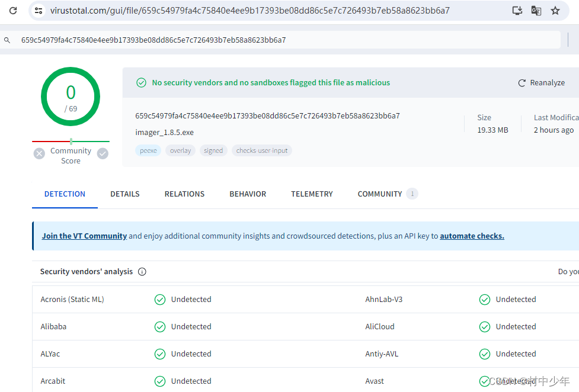The height and width of the screenshot is (392, 579).
Task: Vote harmless with the check community icon
Action: pyautogui.click(x=103, y=153)
